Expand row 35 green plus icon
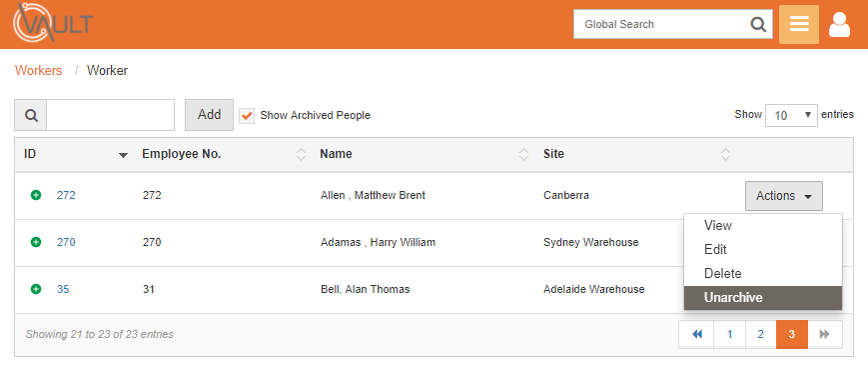 pos(36,289)
